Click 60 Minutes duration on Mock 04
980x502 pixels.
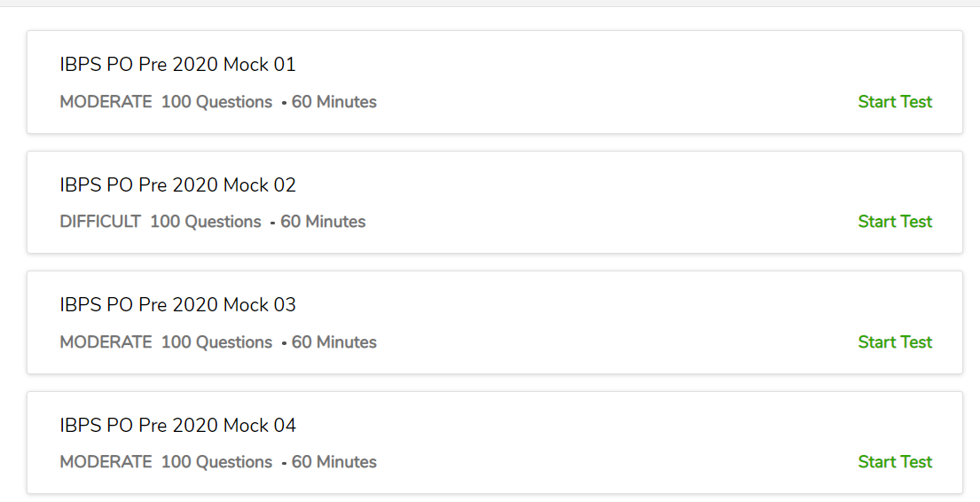click(333, 462)
